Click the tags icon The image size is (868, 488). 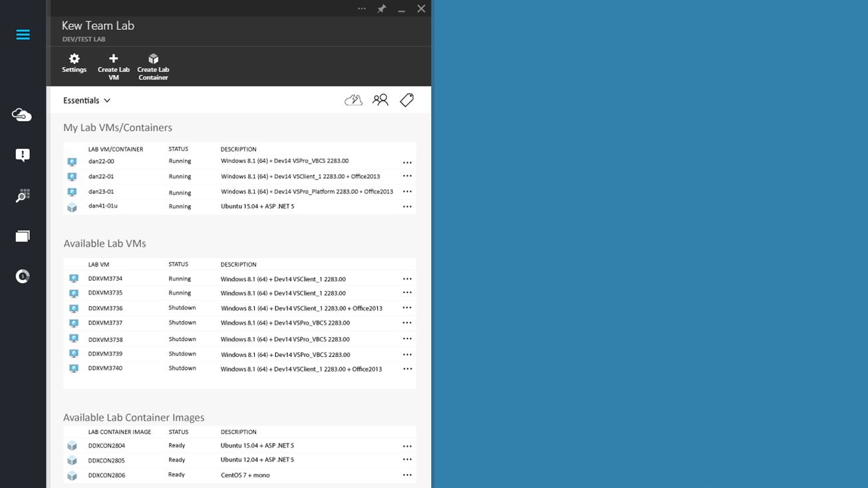[407, 100]
